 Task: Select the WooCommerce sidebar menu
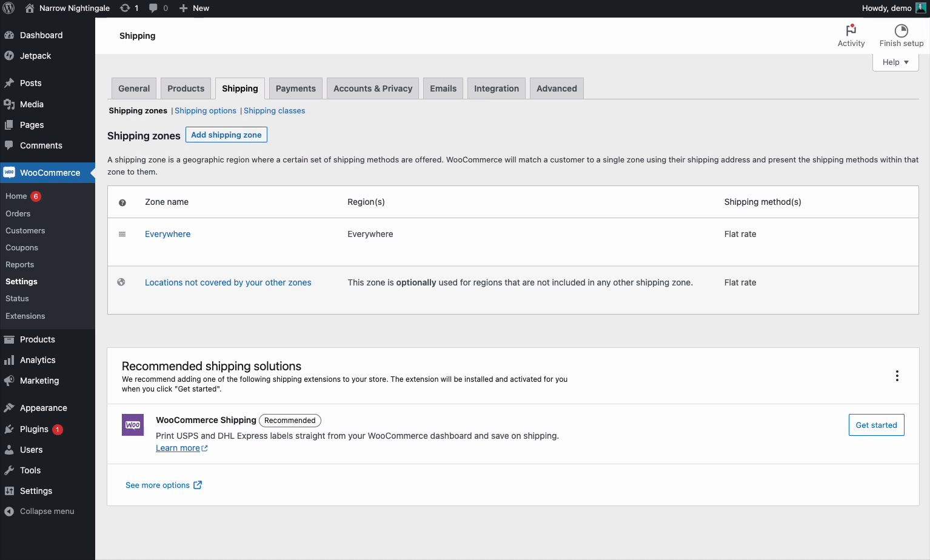pos(47,173)
